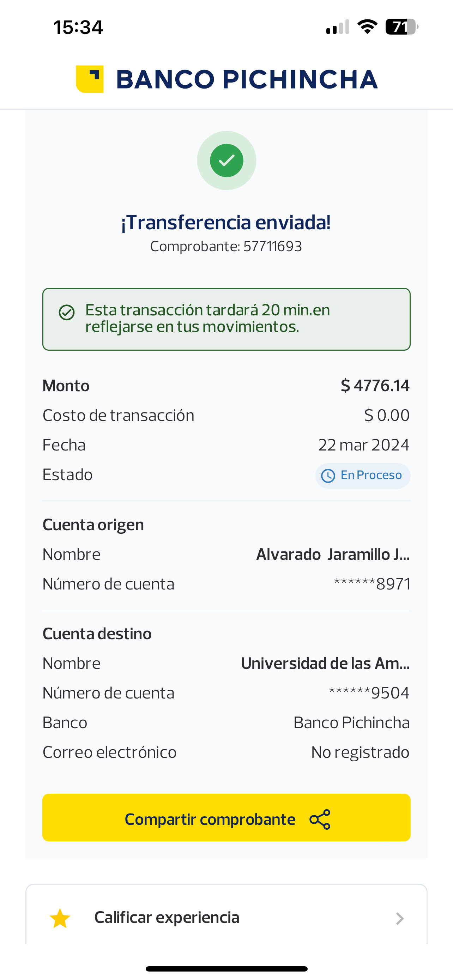453x980 pixels.
Task: Tap the check icon in the green notice
Action: coord(67,313)
